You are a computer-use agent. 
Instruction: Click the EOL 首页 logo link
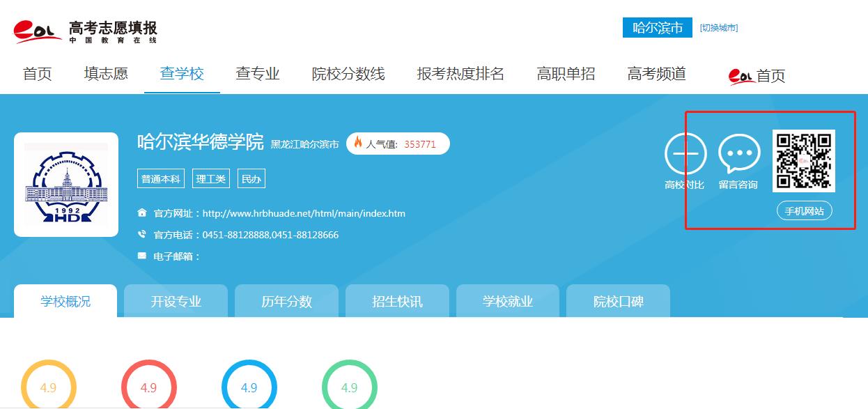click(757, 75)
